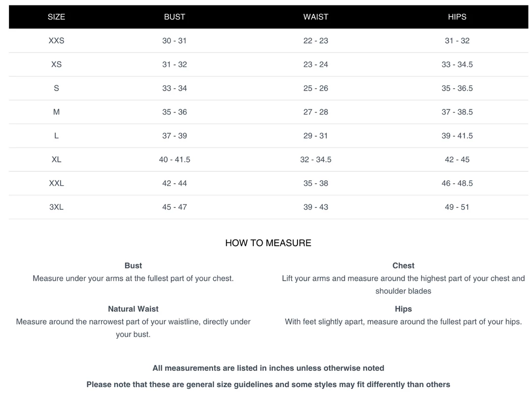Select the XL size row label
This screenshot has height=394, width=532.
(x=56, y=160)
